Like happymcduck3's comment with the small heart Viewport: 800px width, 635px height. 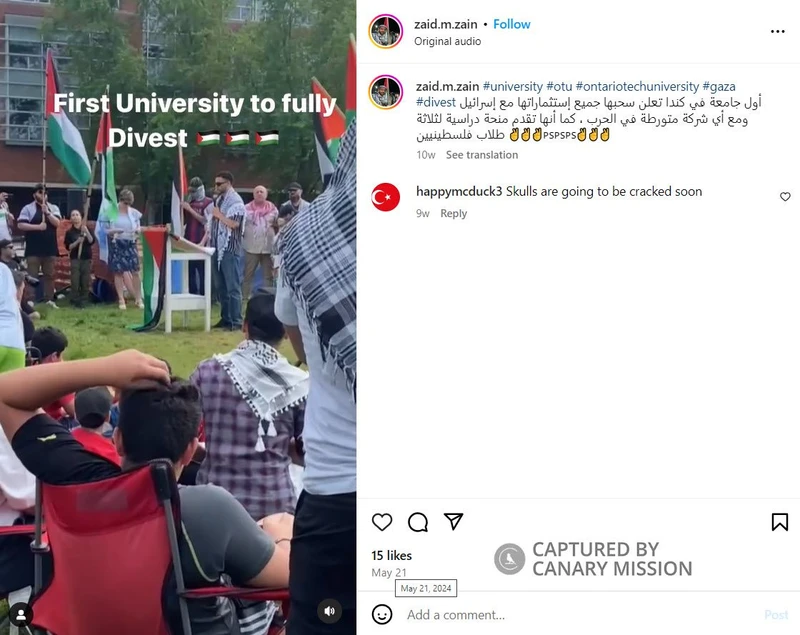[x=785, y=196]
